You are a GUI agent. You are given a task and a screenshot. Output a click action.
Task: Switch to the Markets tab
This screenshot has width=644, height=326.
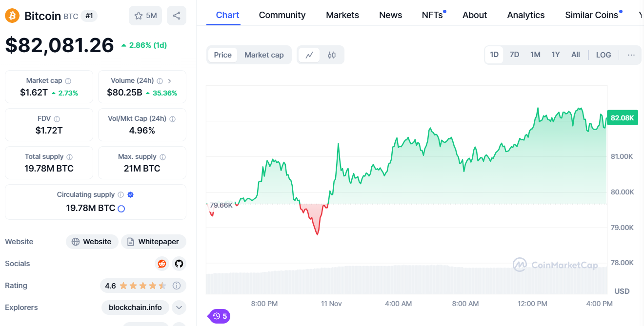point(342,15)
